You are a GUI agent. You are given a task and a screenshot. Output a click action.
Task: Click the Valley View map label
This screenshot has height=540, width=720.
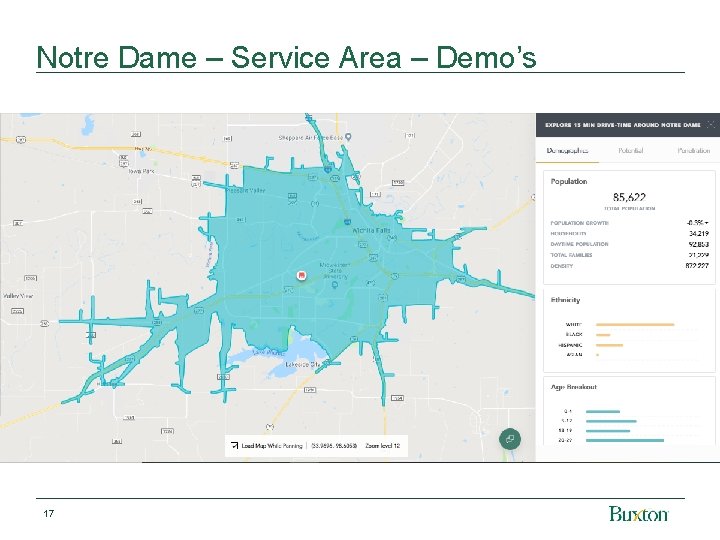coord(18,296)
